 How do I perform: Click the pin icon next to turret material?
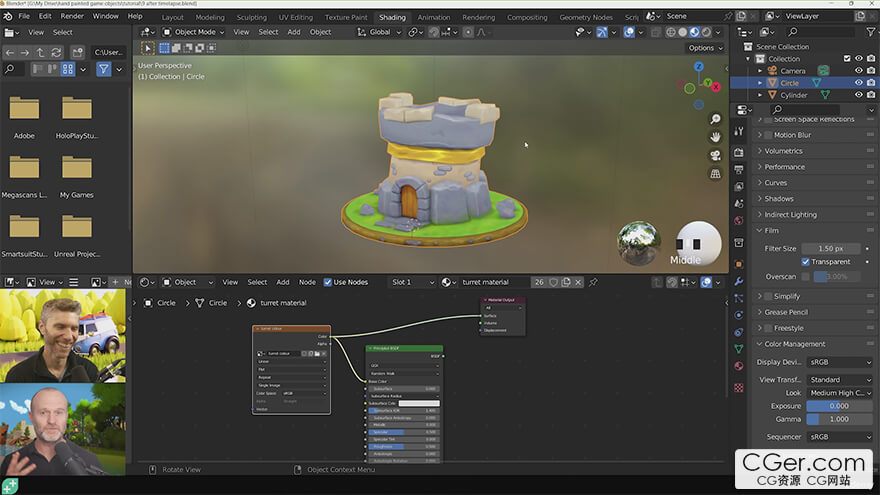tap(593, 282)
